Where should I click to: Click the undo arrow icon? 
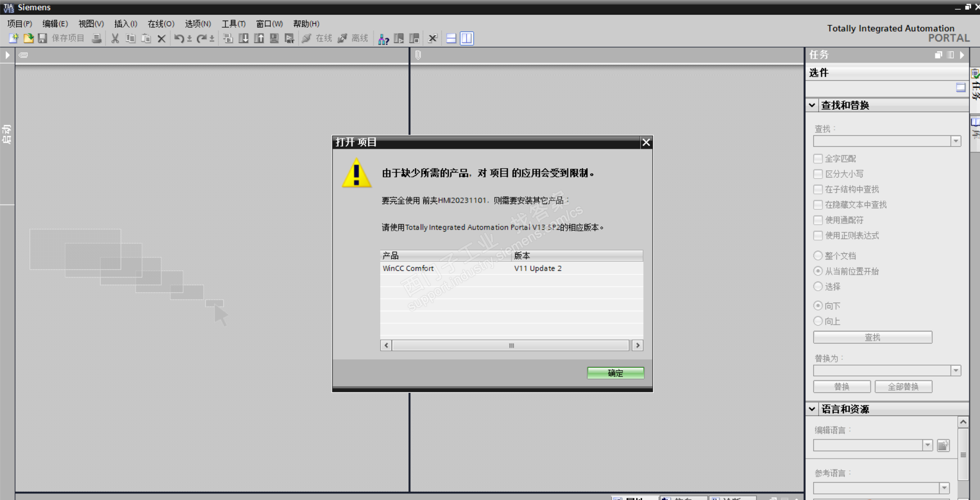[179, 38]
